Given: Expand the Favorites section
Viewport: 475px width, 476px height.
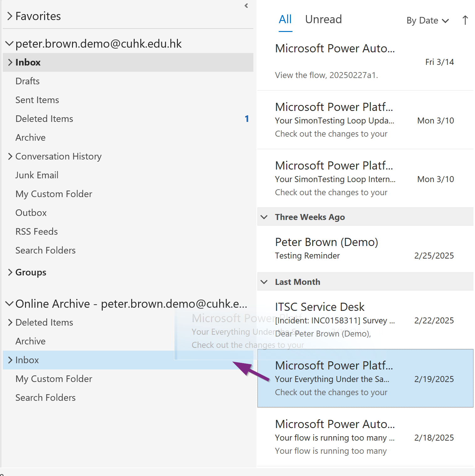Looking at the screenshot, I should [x=10, y=16].
